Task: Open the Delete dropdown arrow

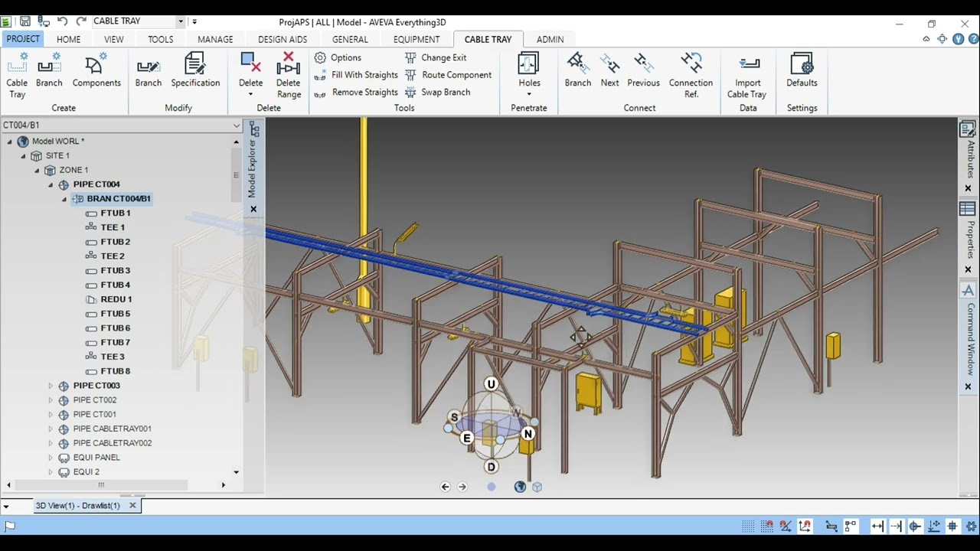Action: point(250,95)
